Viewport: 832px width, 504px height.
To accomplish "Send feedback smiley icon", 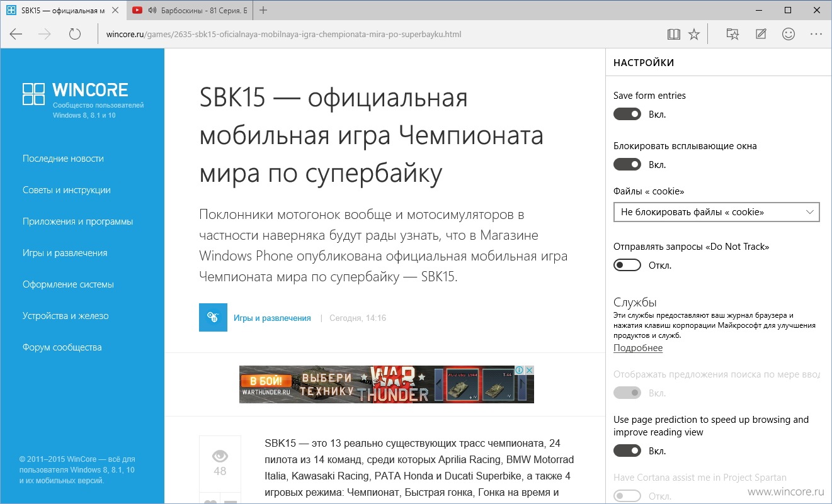I will tap(789, 35).
